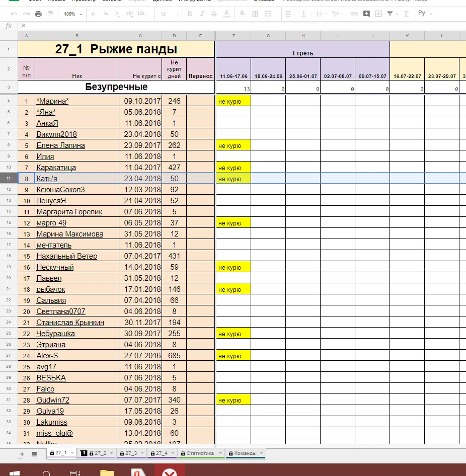Image resolution: width=466 pixels, height=476 pixels.
Task: Select the 27_1 sheet tab
Action: click(61, 453)
